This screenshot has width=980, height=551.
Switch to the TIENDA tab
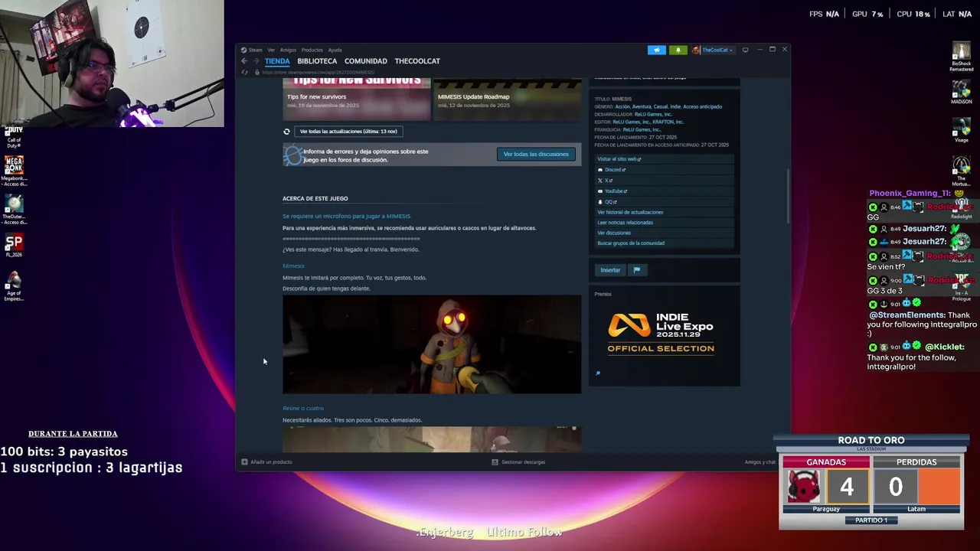click(277, 61)
